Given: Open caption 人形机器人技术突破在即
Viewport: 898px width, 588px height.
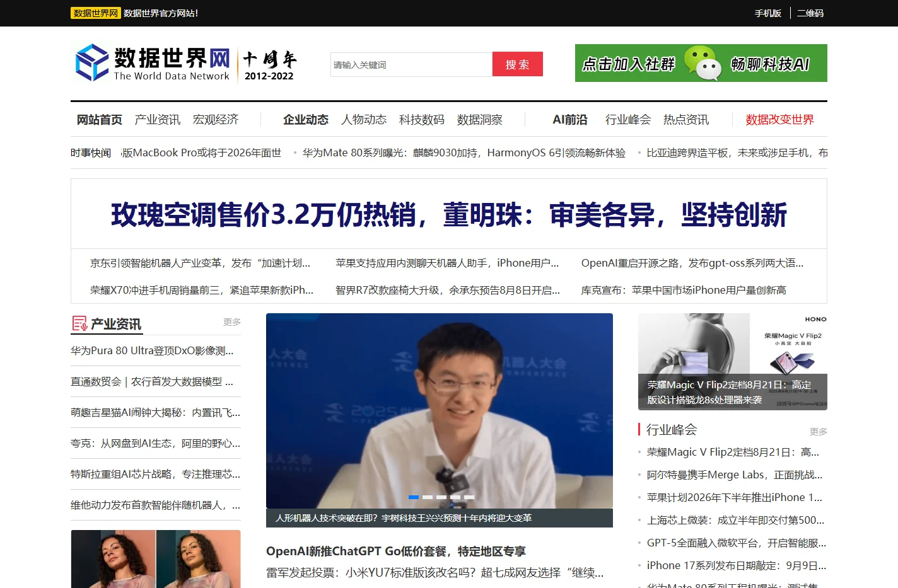Looking at the screenshot, I should 404,518.
